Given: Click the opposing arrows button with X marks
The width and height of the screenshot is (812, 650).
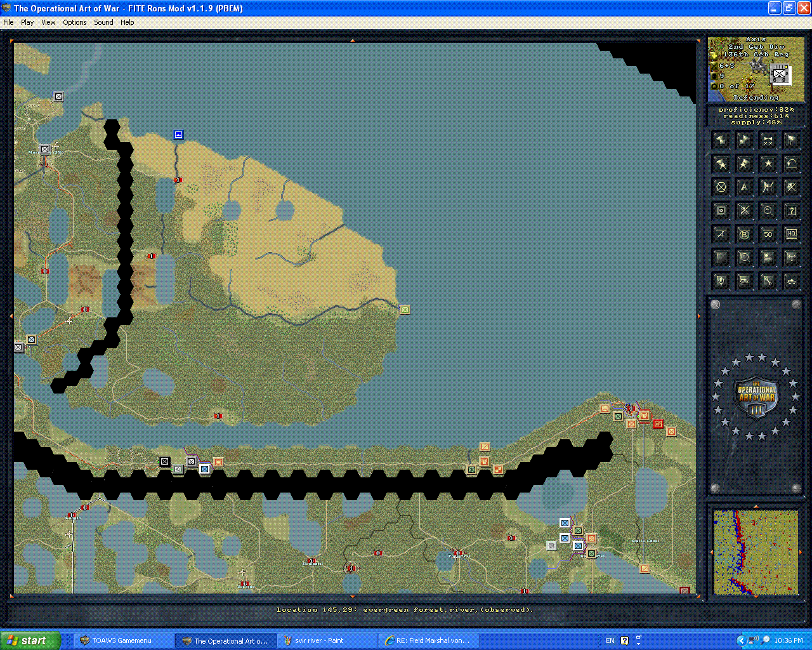Looking at the screenshot, I should [768, 140].
